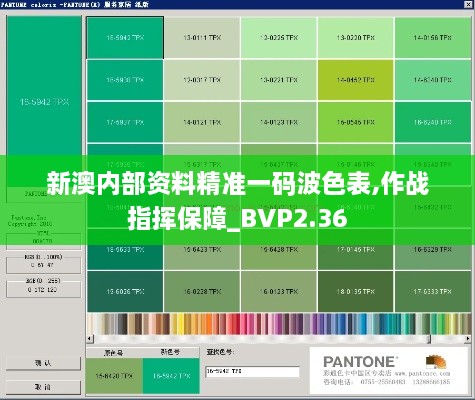475x400 pixels.
Task: Focus the color number search field
Action: pyautogui.click(x=252, y=371)
